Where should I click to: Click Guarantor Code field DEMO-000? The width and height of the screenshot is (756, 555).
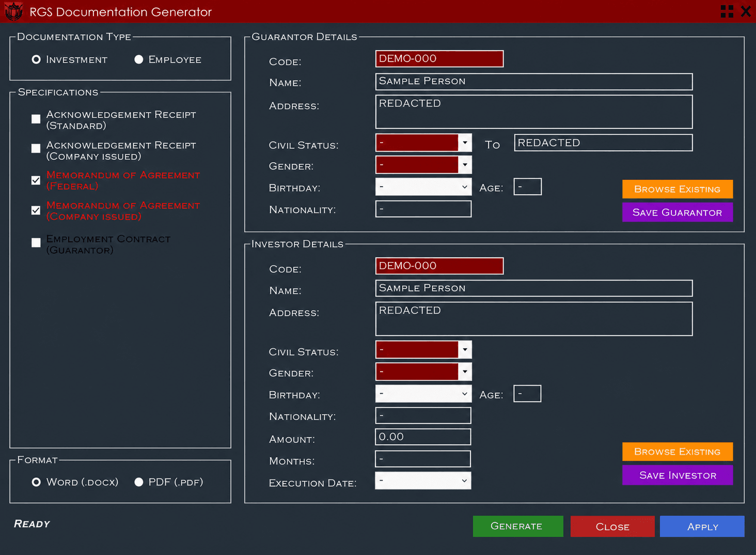pos(439,59)
